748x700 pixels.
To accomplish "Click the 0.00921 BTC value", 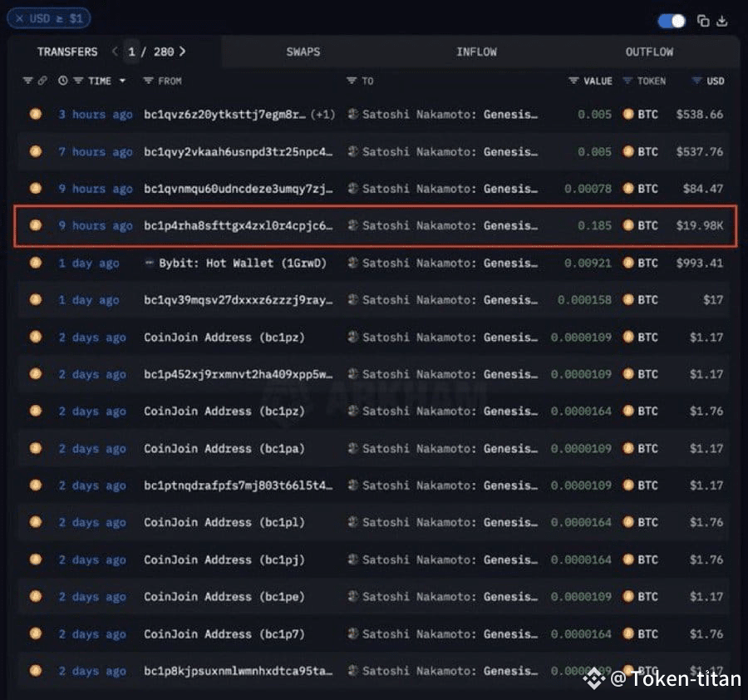I will [588, 263].
